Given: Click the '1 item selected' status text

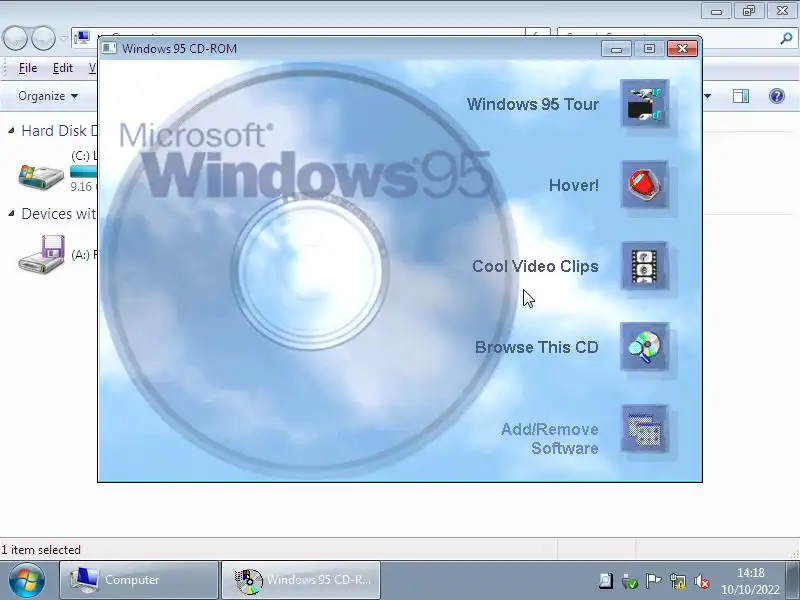Looking at the screenshot, I should 41,550.
